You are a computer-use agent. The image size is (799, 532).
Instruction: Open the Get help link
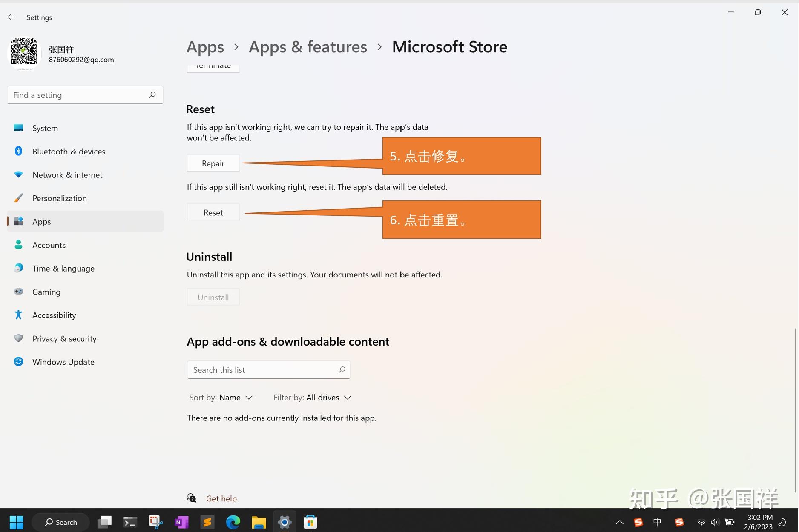pyautogui.click(x=221, y=498)
